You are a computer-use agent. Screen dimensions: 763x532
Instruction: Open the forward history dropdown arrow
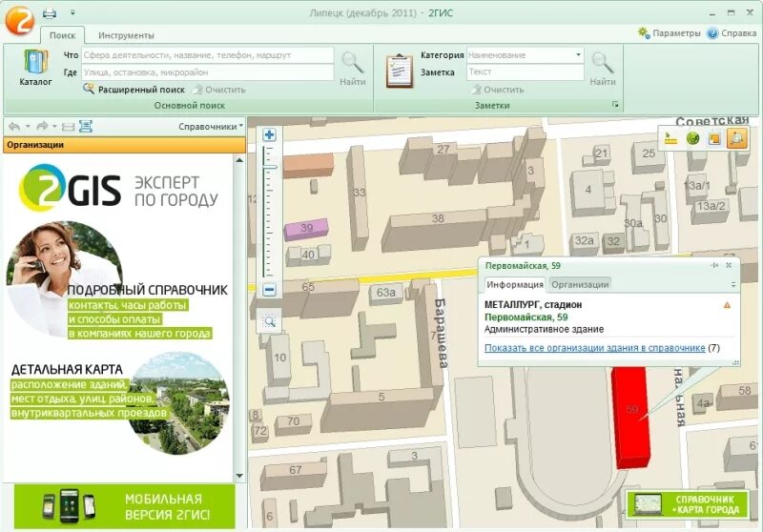coord(54,127)
